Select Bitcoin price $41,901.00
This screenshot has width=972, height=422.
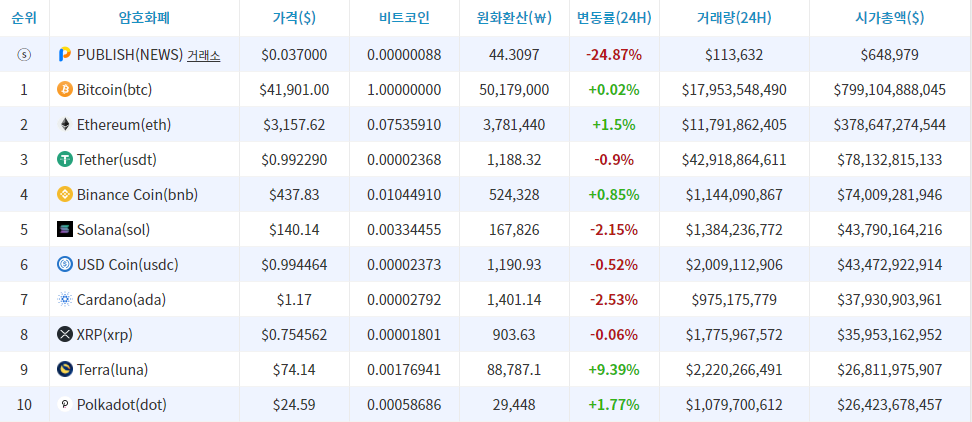point(294,90)
